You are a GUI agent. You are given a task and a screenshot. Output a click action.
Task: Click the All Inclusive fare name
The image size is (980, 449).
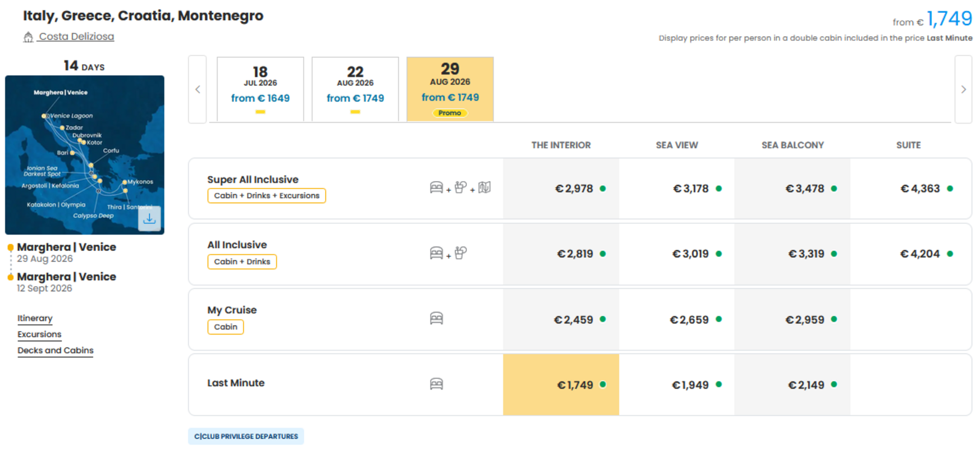237,245
